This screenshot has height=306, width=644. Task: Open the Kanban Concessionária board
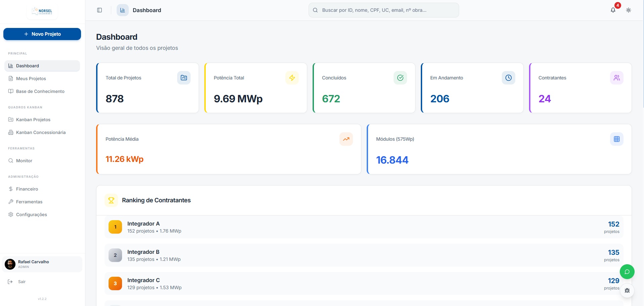pyautogui.click(x=40, y=132)
